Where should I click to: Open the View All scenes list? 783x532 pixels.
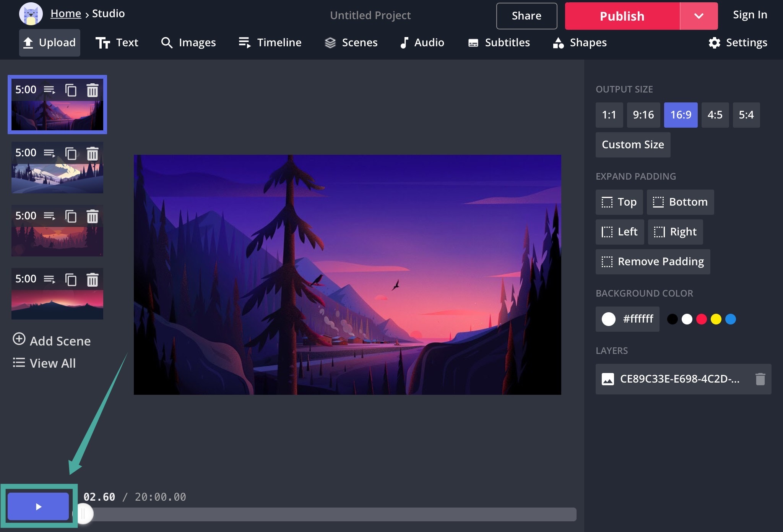pyautogui.click(x=44, y=363)
